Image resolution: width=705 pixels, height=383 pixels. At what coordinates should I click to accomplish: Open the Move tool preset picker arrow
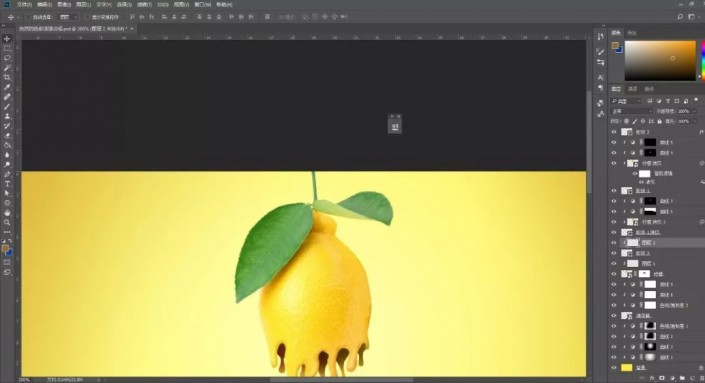pyautogui.click(x=18, y=17)
